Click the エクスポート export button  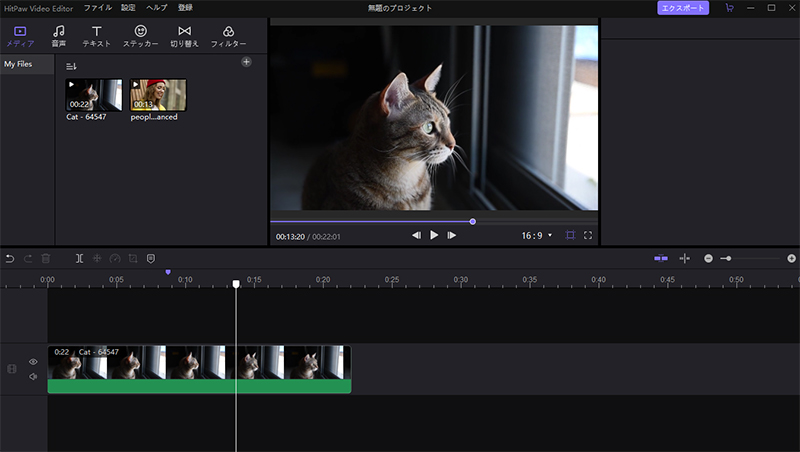coord(683,8)
